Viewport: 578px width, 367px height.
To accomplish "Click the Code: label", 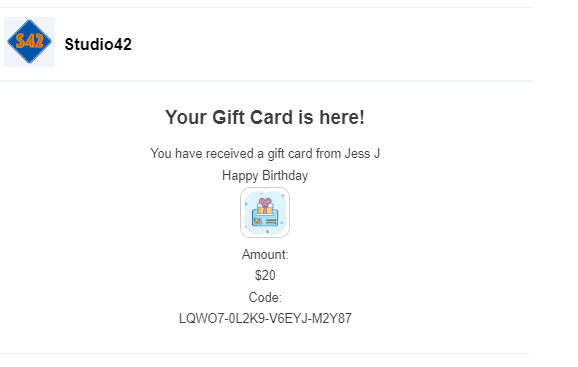I will click(x=265, y=297).
